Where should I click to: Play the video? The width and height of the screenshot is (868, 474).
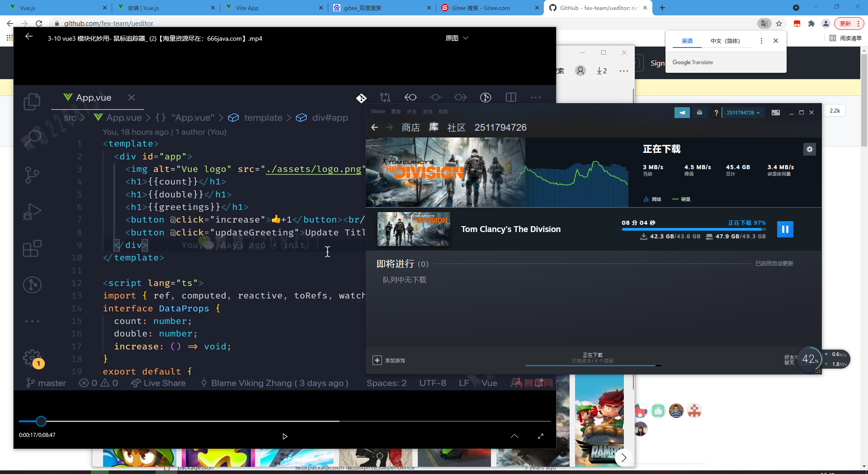pos(285,436)
